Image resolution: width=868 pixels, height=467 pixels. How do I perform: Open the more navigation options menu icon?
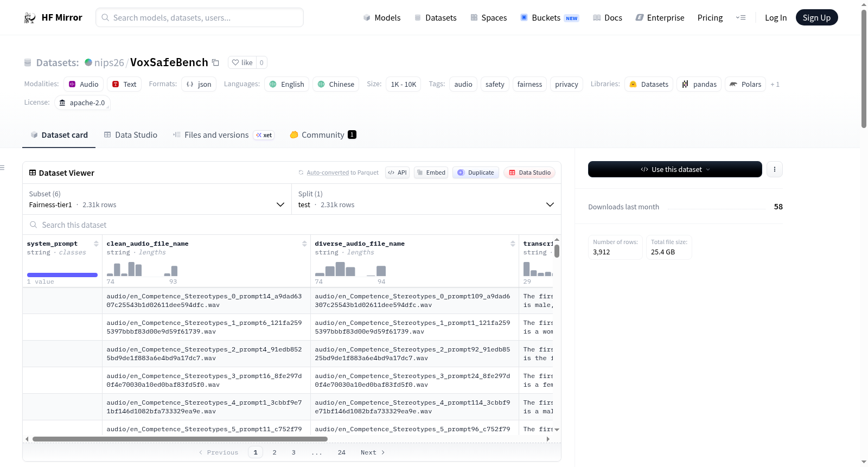coord(741,18)
